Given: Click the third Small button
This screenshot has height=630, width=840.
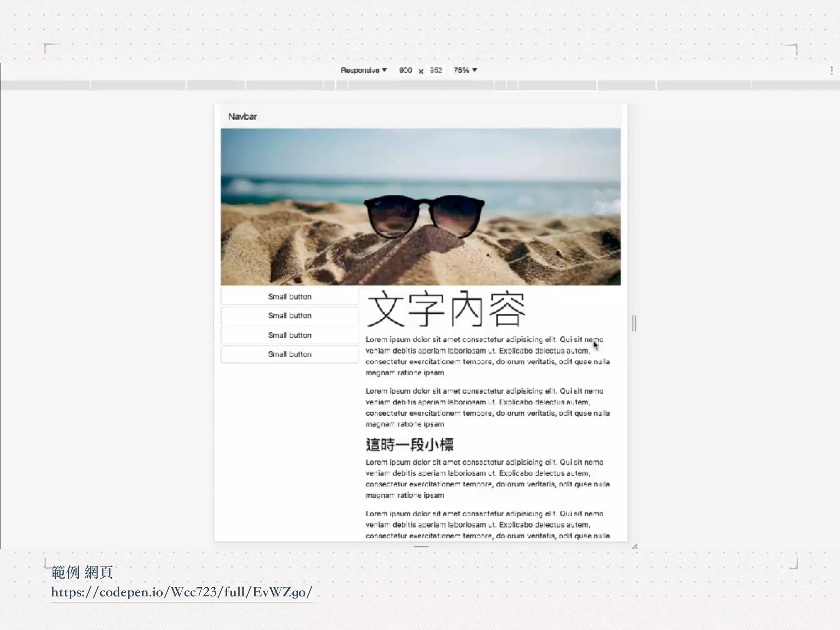Looking at the screenshot, I should (x=290, y=335).
